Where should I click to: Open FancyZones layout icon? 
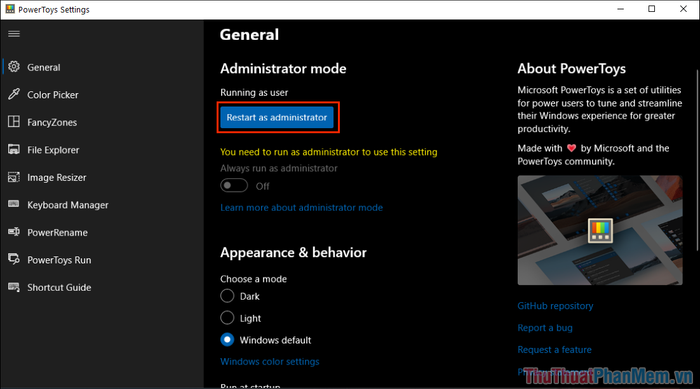tap(14, 122)
